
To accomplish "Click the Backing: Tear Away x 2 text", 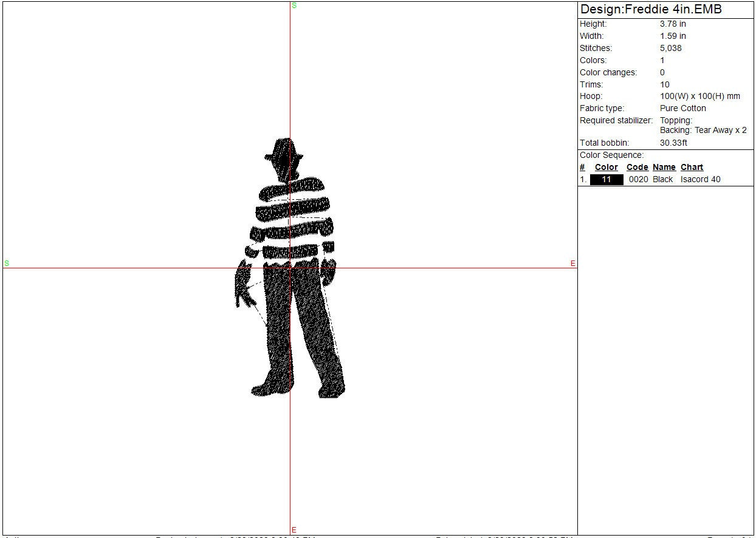I will click(703, 131).
